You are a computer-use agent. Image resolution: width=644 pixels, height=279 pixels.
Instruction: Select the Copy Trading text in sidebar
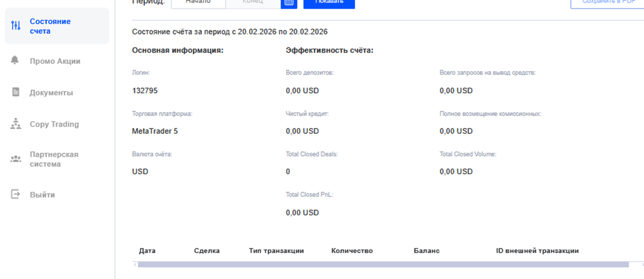[x=54, y=124]
